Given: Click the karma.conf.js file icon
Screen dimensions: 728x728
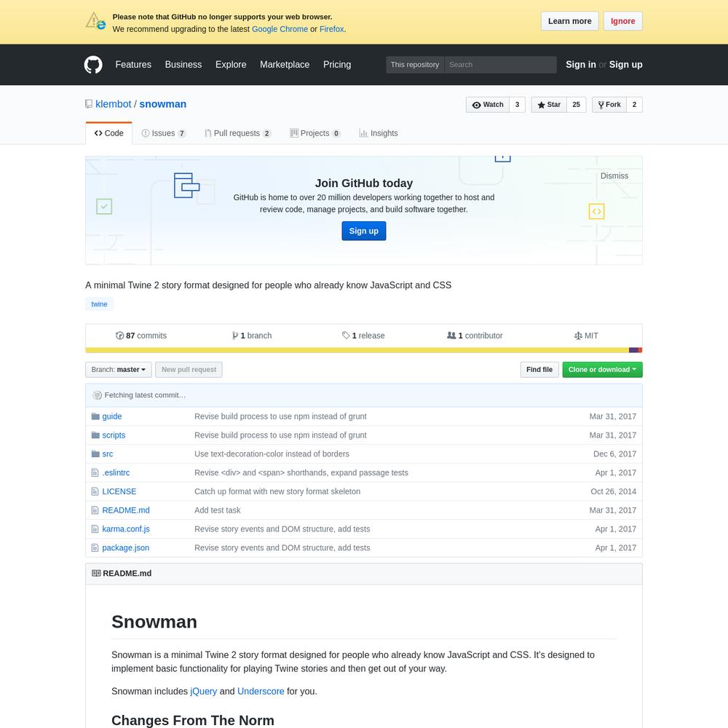Looking at the screenshot, I should 95,529.
